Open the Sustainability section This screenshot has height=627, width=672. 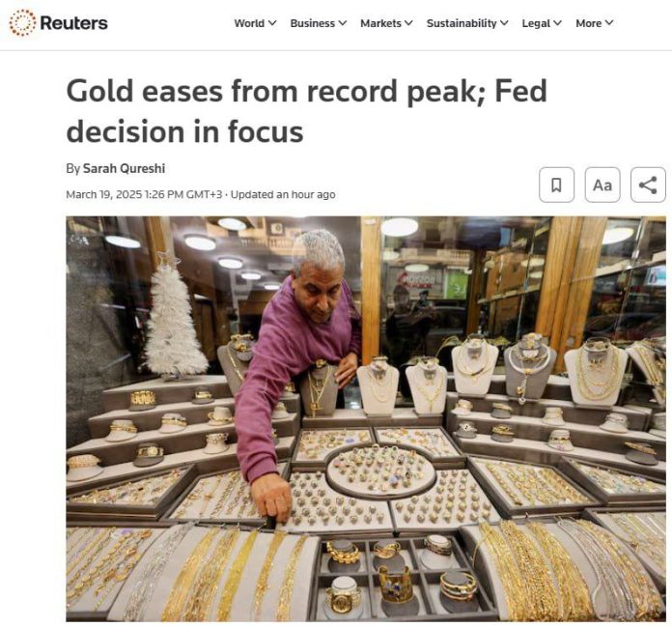[x=462, y=23]
